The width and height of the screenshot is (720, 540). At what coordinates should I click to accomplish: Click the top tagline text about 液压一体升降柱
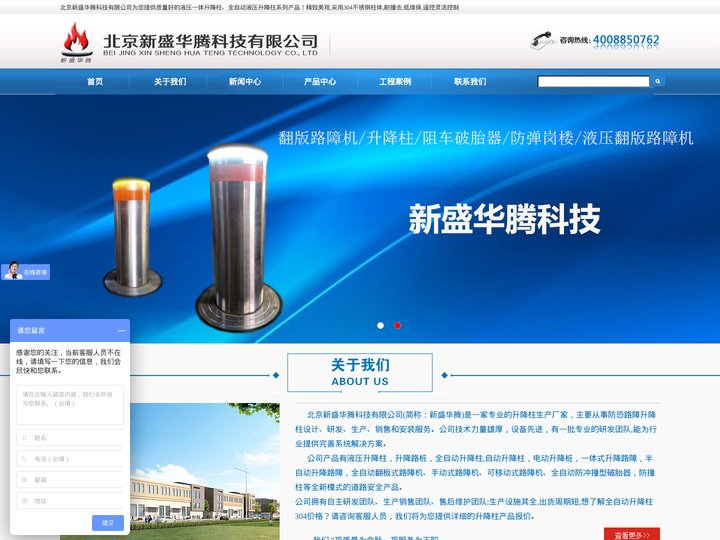[259, 7]
